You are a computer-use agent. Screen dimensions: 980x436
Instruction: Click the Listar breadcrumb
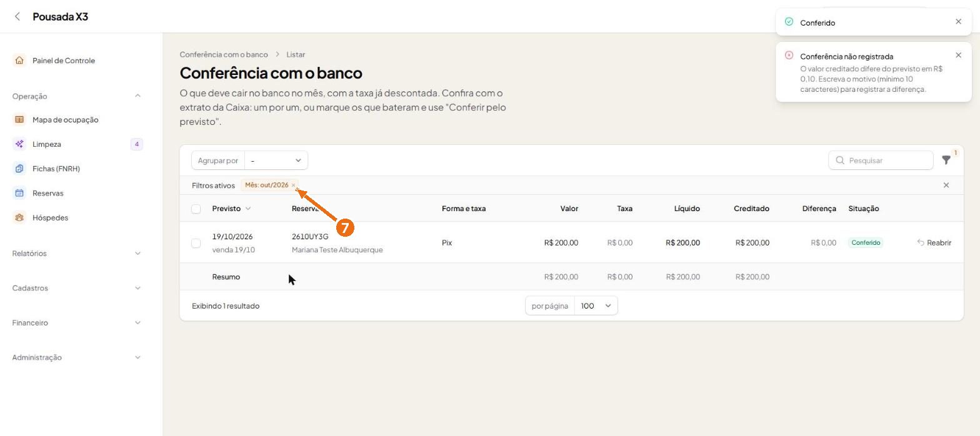(296, 55)
